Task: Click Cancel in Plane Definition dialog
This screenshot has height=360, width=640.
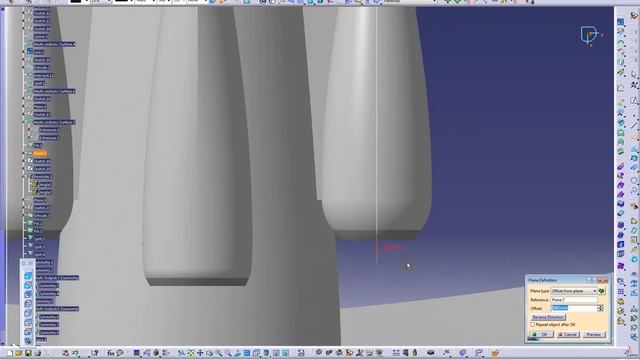Action: pos(568,335)
